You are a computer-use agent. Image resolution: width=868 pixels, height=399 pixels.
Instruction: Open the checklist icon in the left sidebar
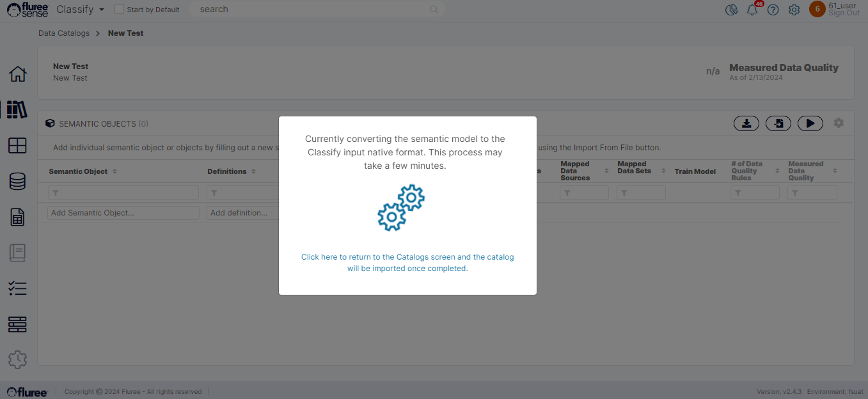pos(17,288)
